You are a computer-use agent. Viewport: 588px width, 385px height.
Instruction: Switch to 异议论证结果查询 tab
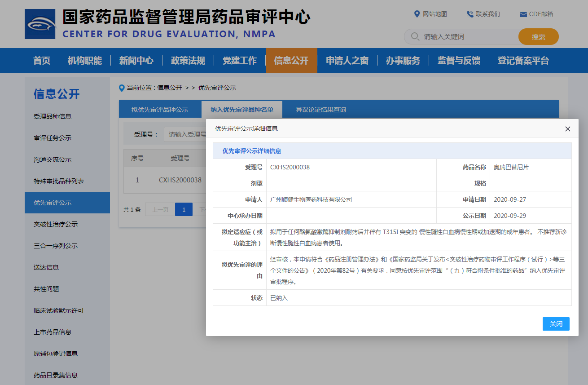[x=320, y=110]
